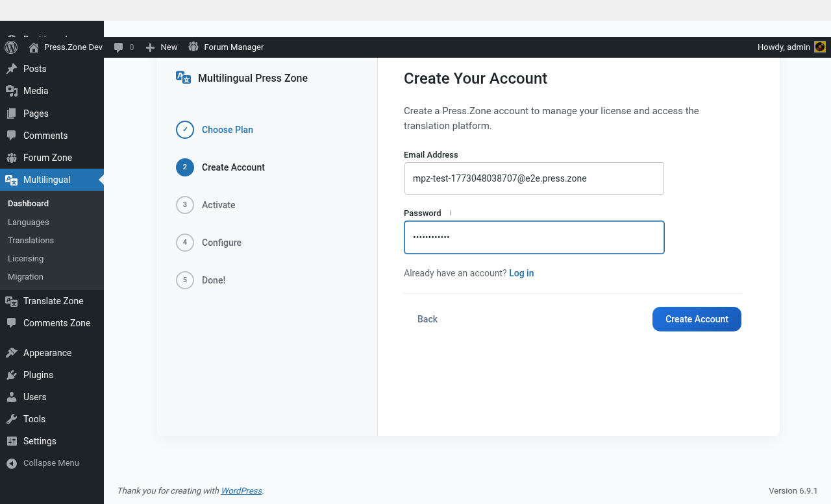This screenshot has height=504, width=831.
Task: Click the Posts pushpin icon
Action: [x=12, y=69]
